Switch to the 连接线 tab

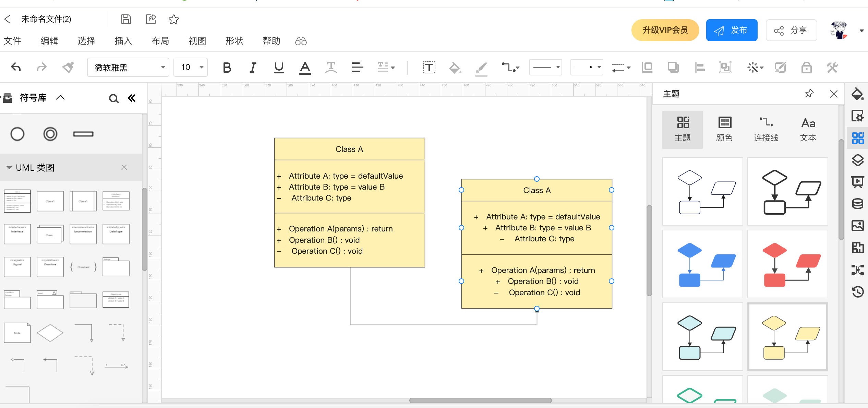[766, 130]
